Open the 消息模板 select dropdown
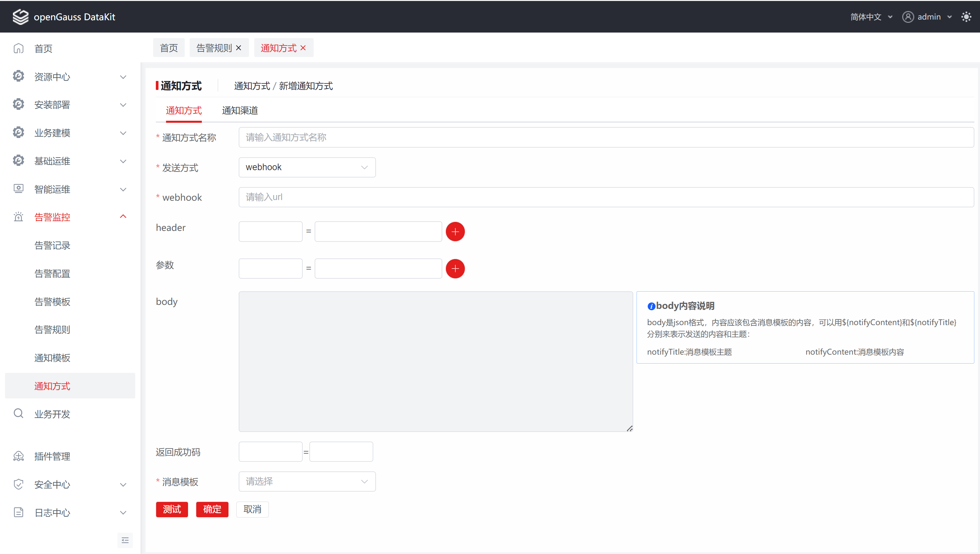Viewport: 980px width, 554px height. click(307, 482)
